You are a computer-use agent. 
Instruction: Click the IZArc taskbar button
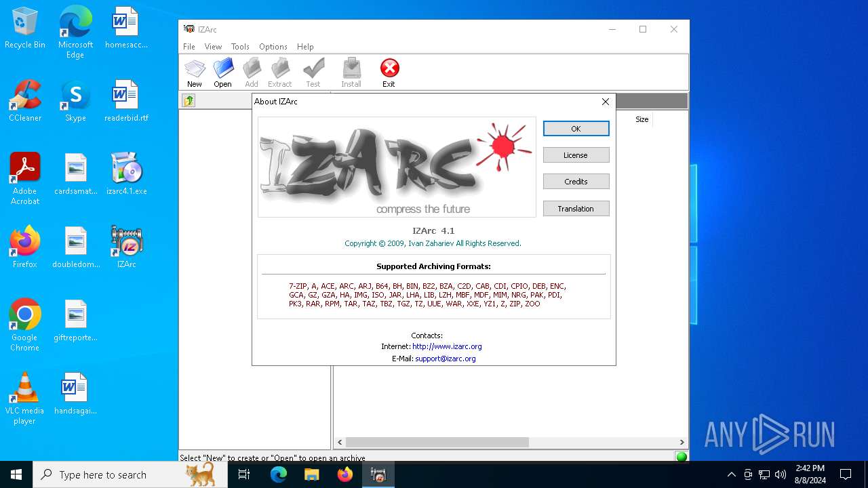pos(378,474)
